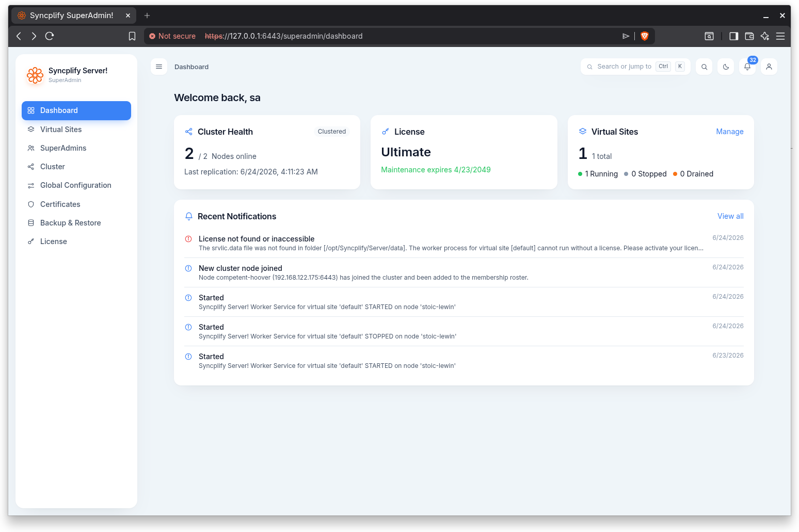Viewport: 799px width, 532px height.
Task: Close the Syncplify SuperAdmin! tab
Action: pyautogui.click(x=128, y=15)
